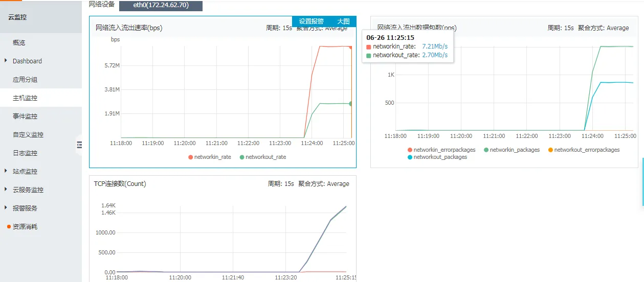Toggle networkin_rate legend series
Viewport: 644px width, 282px height.
click(210, 157)
